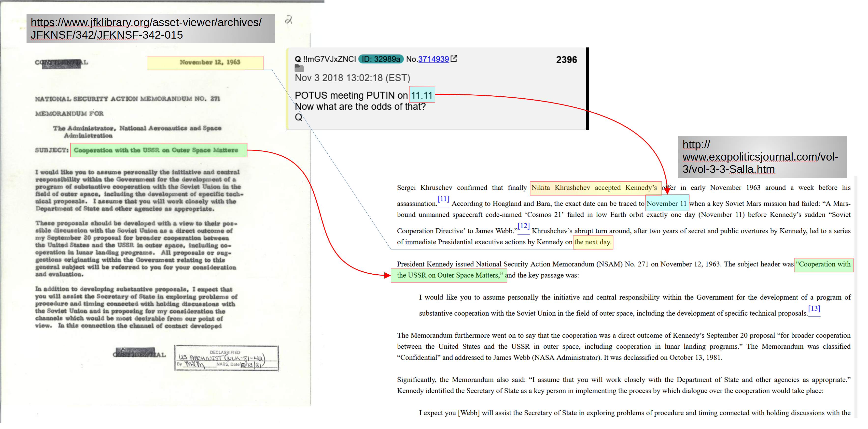The height and width of the screenshot is (429, 868).
Task: Click the 'Q !!mG7VJxZNCI' tripcode
Action: point(325,59)
